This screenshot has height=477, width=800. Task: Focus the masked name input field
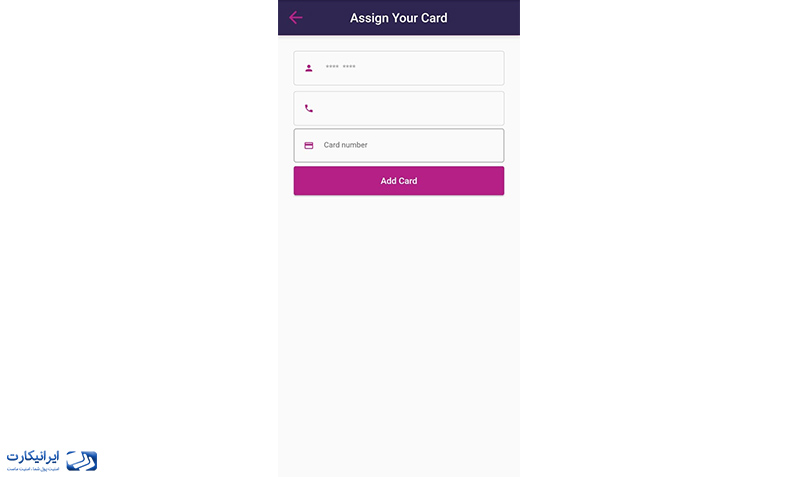click(x=410, y=68)
